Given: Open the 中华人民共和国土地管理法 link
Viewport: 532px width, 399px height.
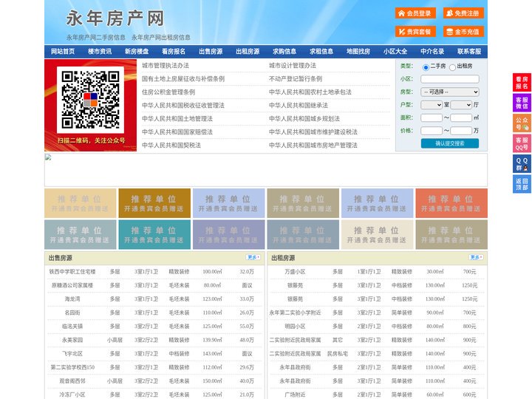Looking at the screenshot, I should pyautogui.click(x=177, y=118).
